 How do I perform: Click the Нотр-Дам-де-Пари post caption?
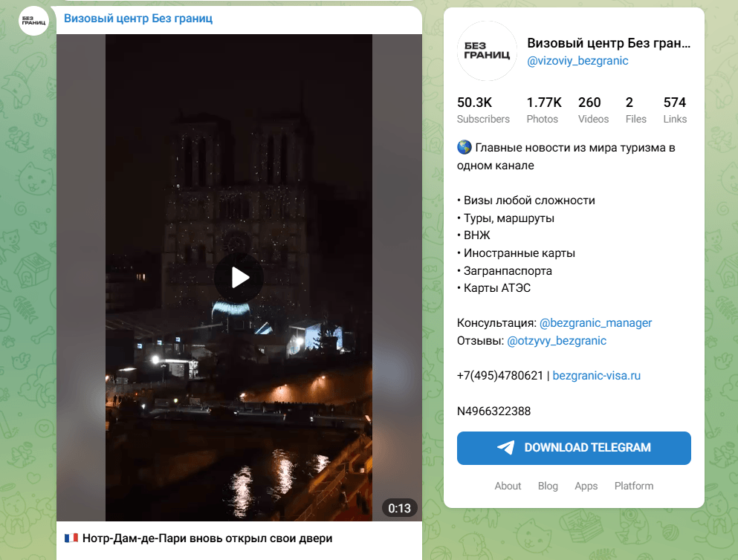click(207, 538)
